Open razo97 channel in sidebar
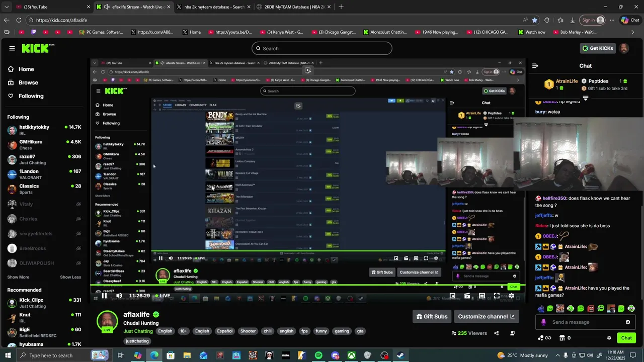Image resolution: width=644 pixels, height=362 pixels. (x=44, y=159)
